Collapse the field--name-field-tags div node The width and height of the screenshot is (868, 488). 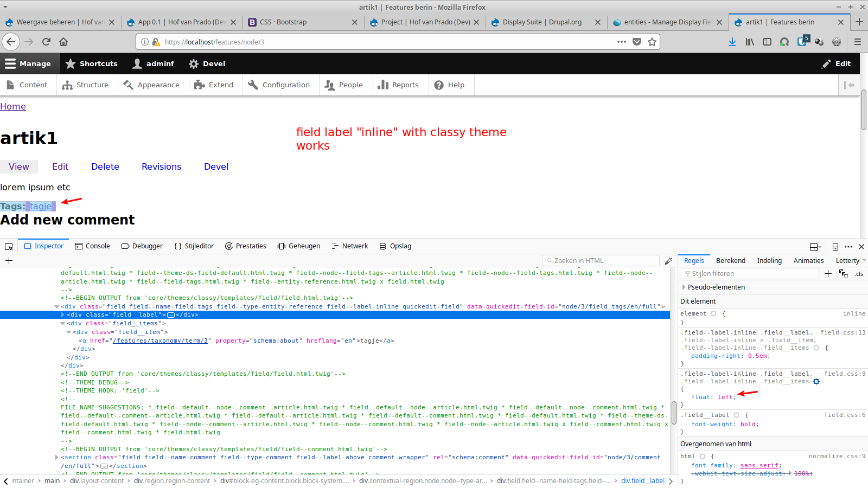click(x=57, y=307)
